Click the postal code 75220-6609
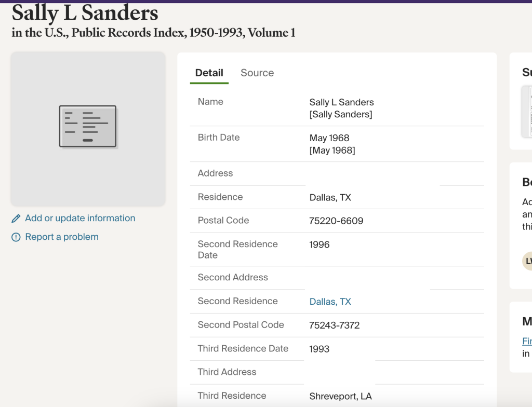 tap(336, 221)
